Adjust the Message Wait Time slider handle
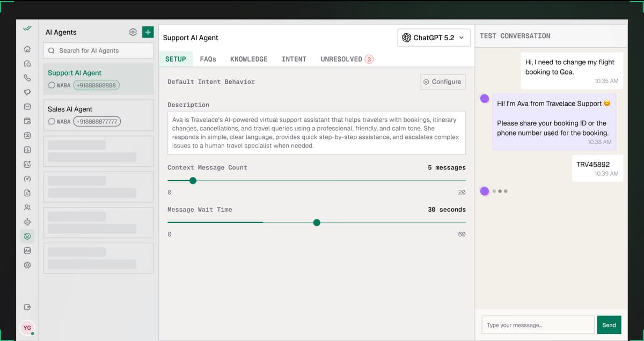644x341 pixels. 317,223
